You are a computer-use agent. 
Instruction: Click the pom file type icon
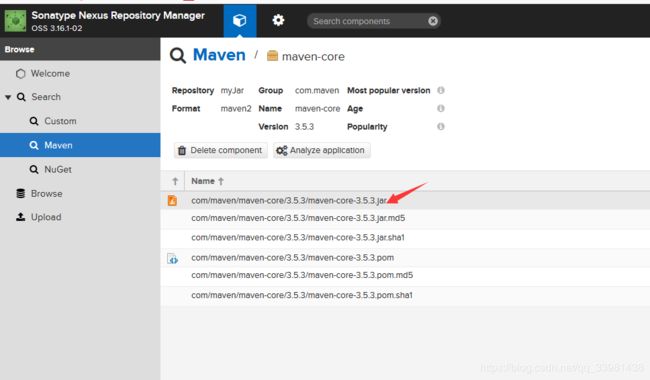[x=172, y=259]
